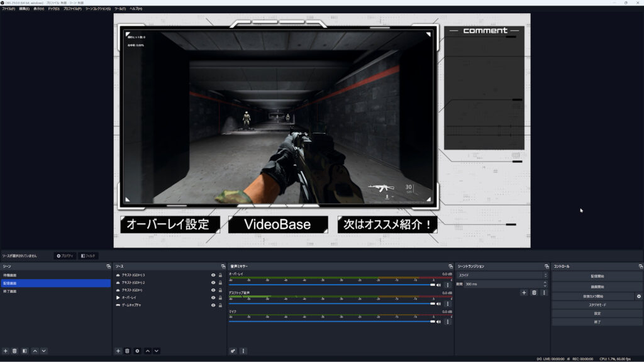The height and width of the screenshot is (362, 644).
Task: Mute the デスクトップ音声 audio channel
Action: (438, 304)
